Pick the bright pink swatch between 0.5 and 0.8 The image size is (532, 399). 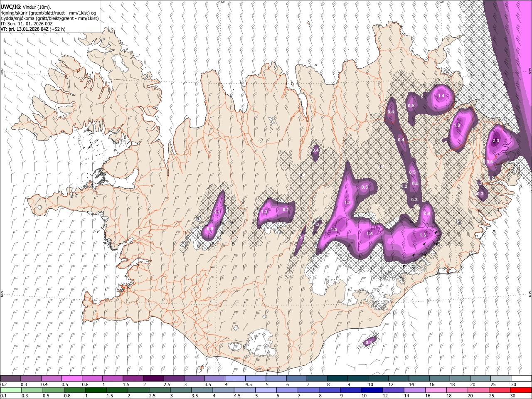pos(71,379)
